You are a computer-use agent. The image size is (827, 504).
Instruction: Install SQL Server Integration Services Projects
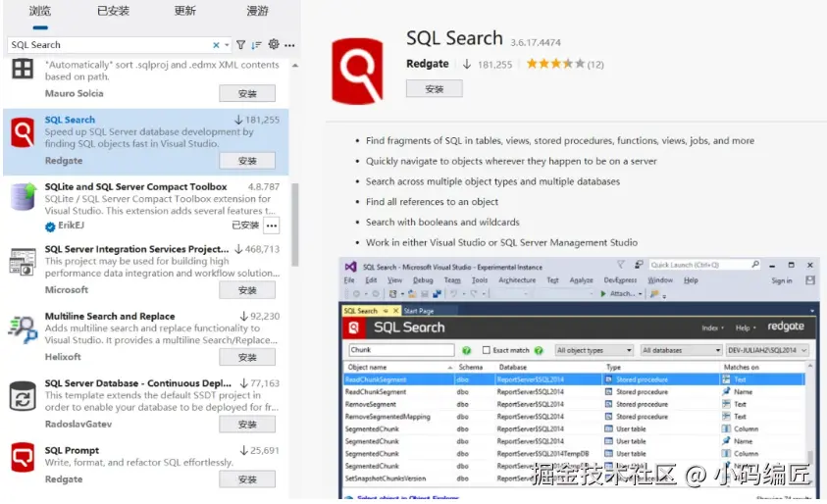point(247,290)
